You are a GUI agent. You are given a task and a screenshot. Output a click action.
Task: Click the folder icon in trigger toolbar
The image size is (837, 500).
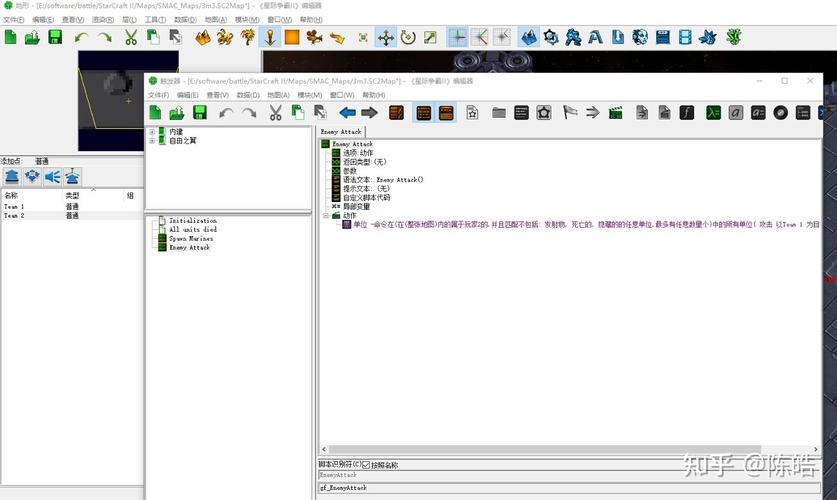pos(499,113)
